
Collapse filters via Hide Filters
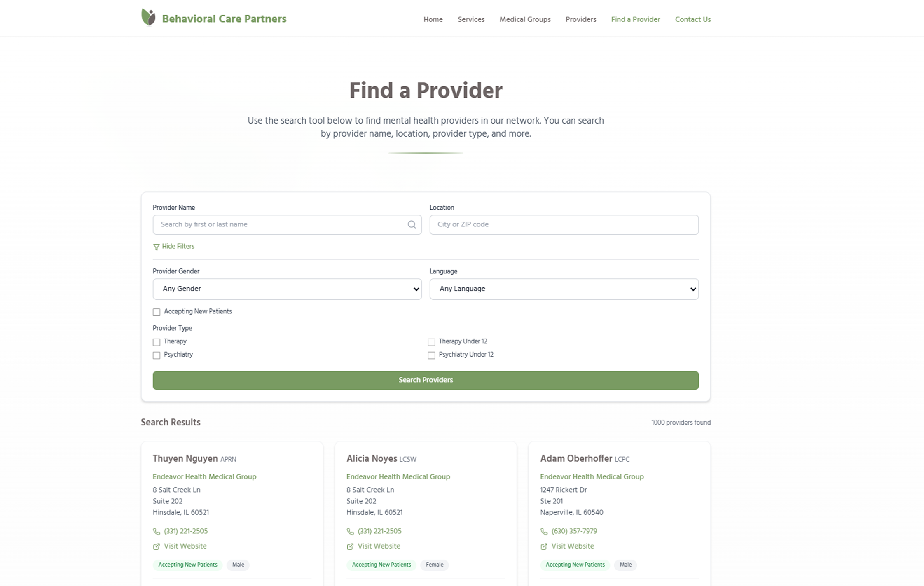tap(178, 246)
